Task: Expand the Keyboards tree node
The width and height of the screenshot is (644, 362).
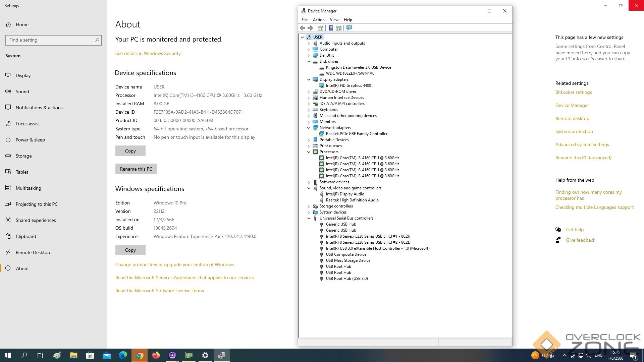Action: 309,110
